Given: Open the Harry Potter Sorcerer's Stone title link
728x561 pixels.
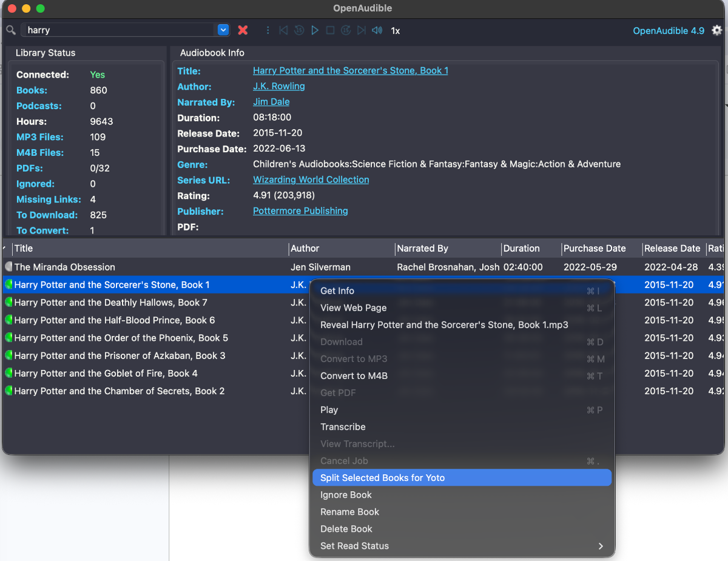Looking at the screenshot, I should click(351, 70).
